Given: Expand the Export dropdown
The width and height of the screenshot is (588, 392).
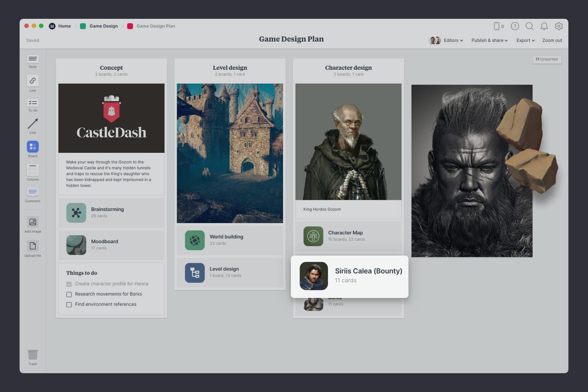Looking at the screenshot, I should pos(525,40).
